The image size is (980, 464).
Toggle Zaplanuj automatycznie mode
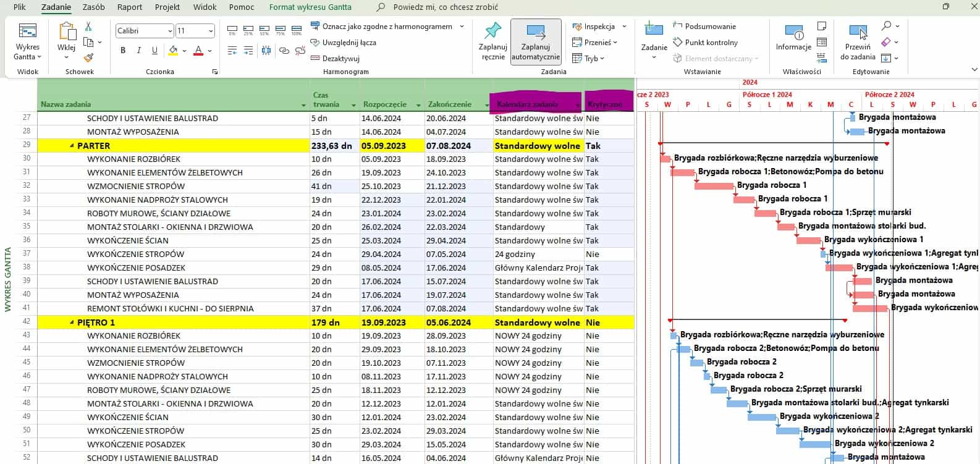click(x=536, y=41)
